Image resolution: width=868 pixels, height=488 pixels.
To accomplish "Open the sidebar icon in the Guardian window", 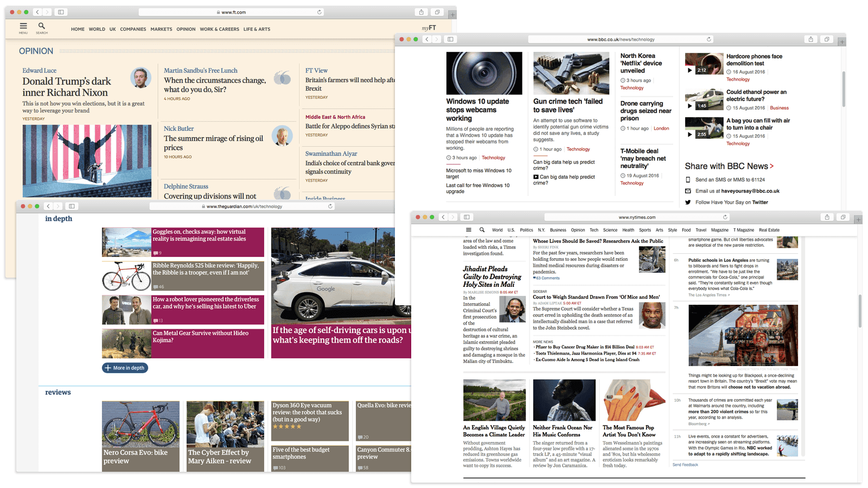I will click(x=71, y=206).
